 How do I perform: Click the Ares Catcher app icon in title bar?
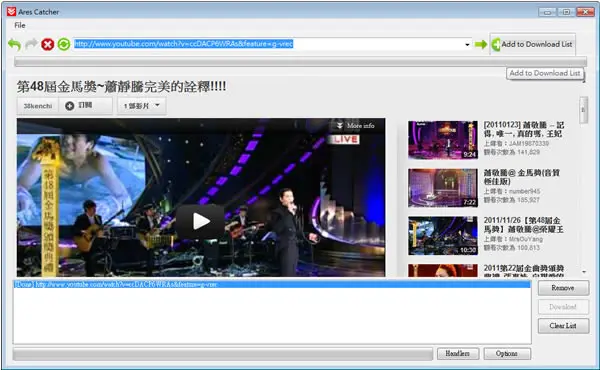click(11, 11)
